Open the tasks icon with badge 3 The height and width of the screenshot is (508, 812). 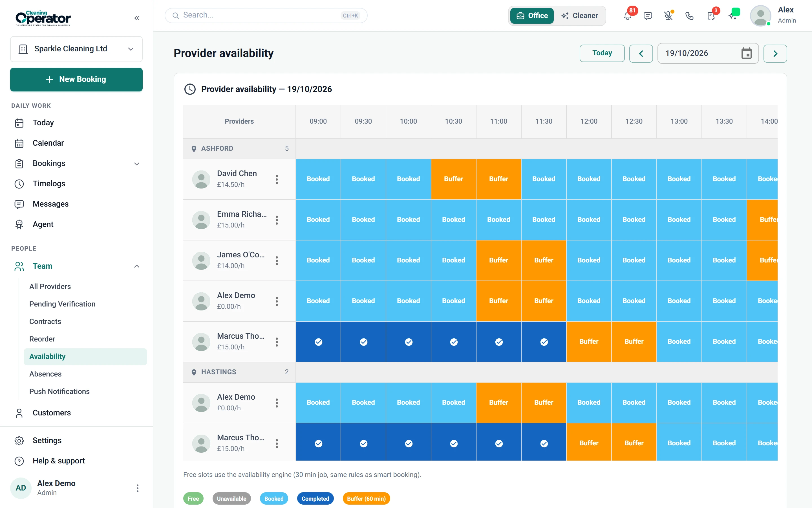711,16
